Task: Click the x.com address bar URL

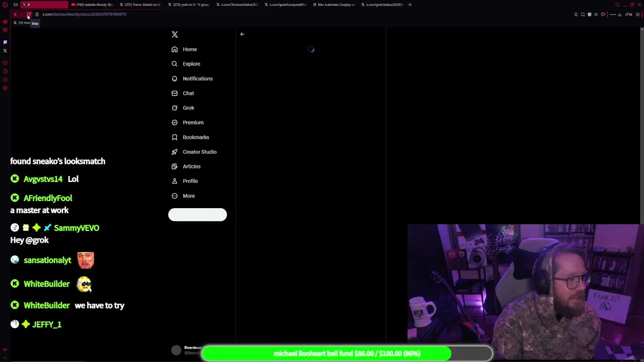Action: (x=84, y=14)
